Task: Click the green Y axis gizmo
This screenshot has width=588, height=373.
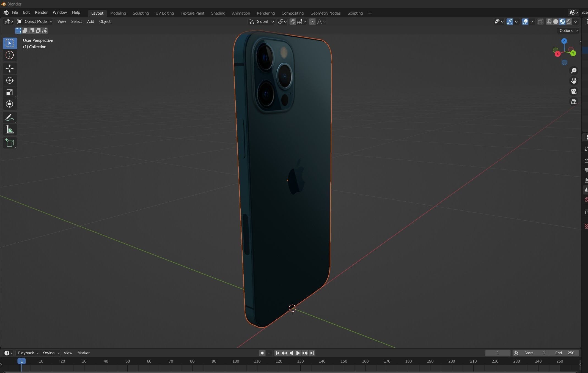Action: 573,53
